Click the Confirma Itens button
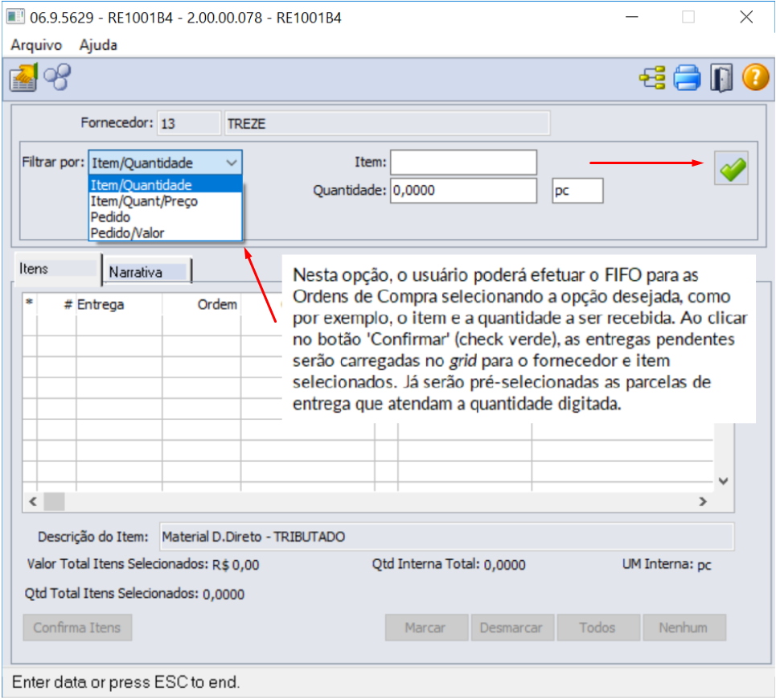This screenshot has height=700, width=776. [x=77, y=628]
